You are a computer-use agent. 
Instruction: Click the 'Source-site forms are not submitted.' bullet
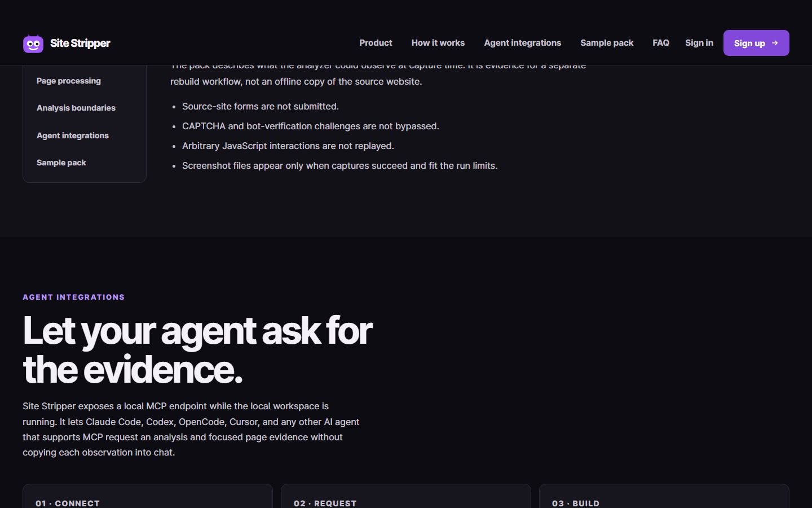(x=261, y=106)
